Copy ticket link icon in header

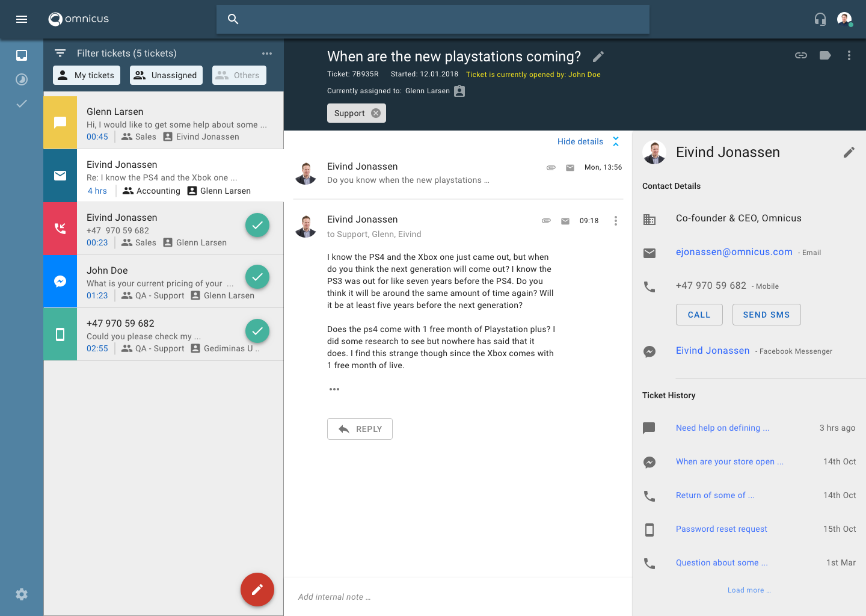click(801, 55)
